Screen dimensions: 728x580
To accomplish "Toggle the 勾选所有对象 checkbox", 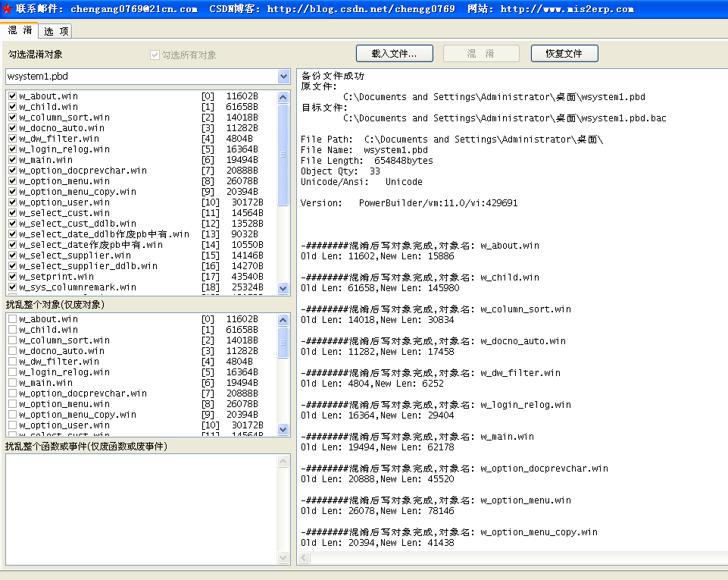I will 155,55.
